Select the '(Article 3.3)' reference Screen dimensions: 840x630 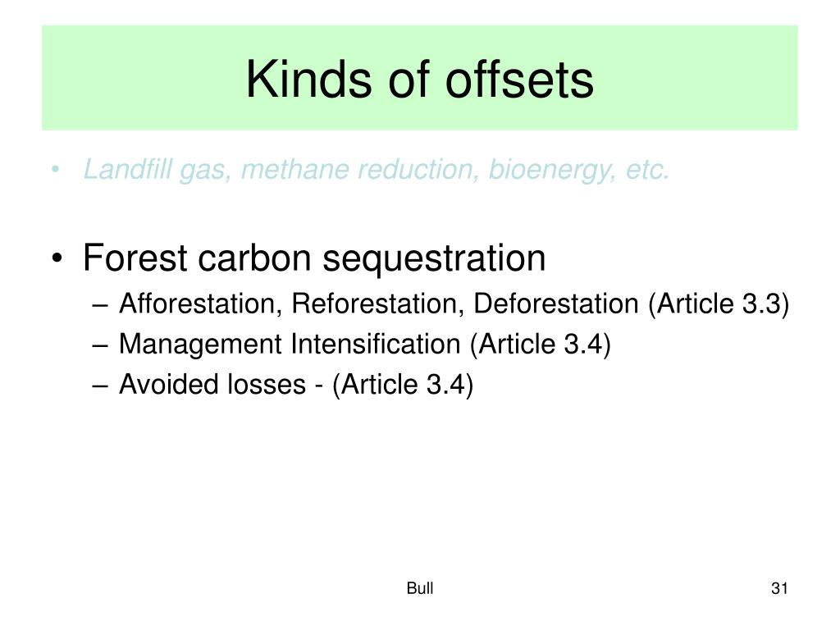(x=719, y=304)
